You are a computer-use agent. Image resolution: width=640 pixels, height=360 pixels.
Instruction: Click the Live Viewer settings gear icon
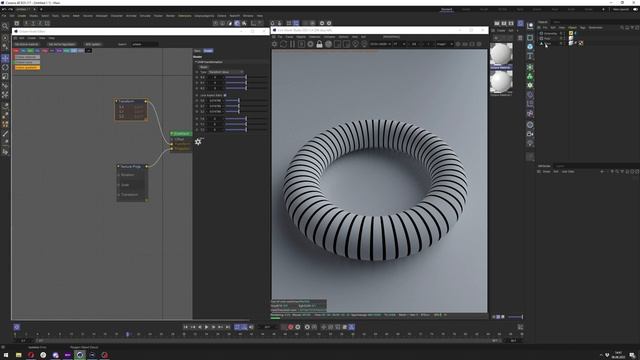tap(275, 44)
